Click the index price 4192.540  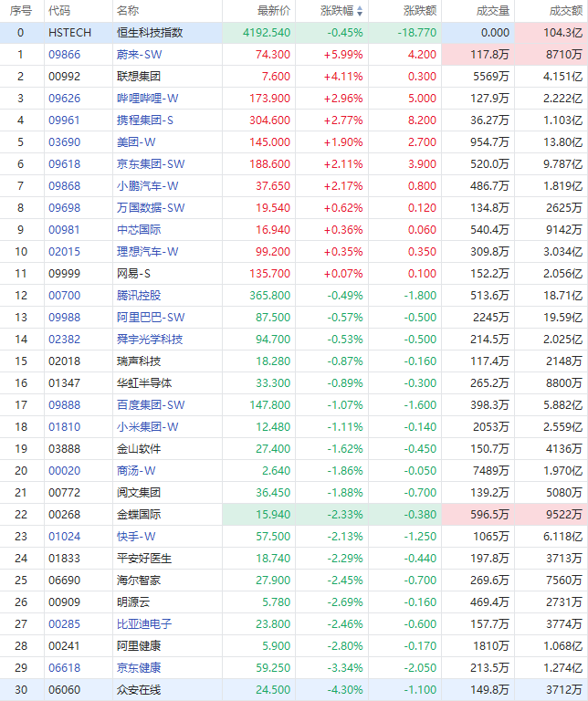click(267, 33)
